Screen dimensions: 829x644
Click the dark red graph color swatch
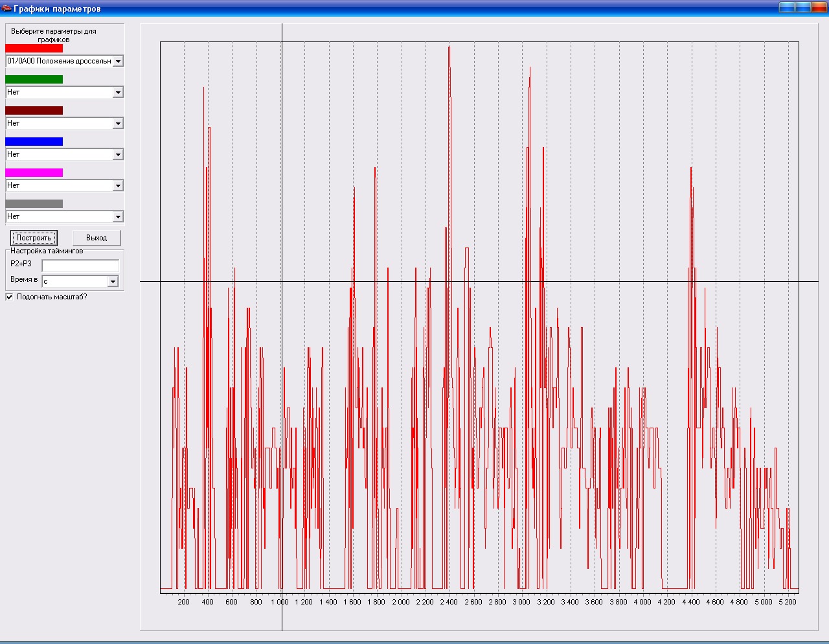pos(34,110)
